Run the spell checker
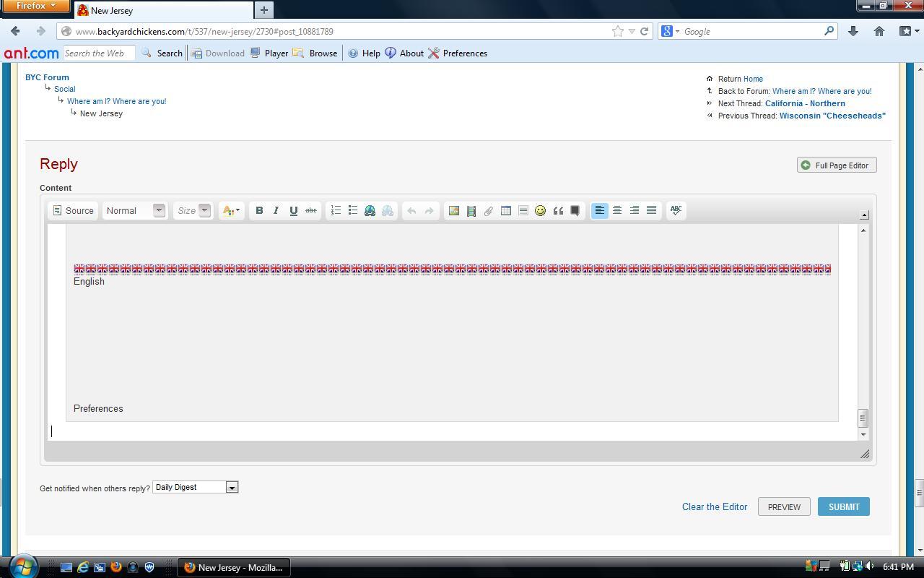 676,210
